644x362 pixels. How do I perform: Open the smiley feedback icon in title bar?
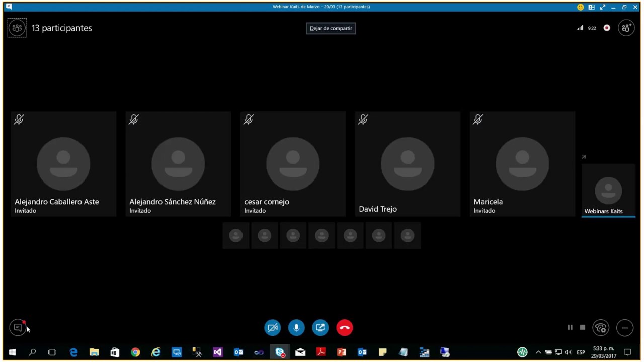[x=581, y=7]
